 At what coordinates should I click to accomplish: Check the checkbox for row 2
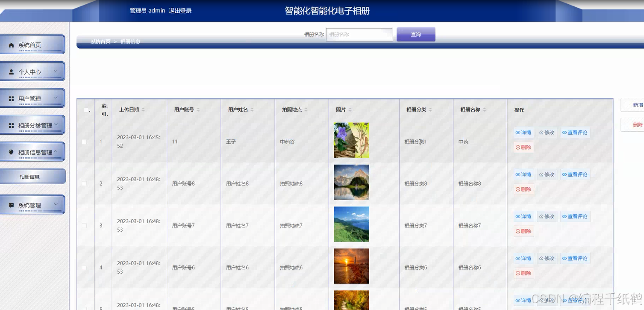pyautogui.click(x=84, y=183)
